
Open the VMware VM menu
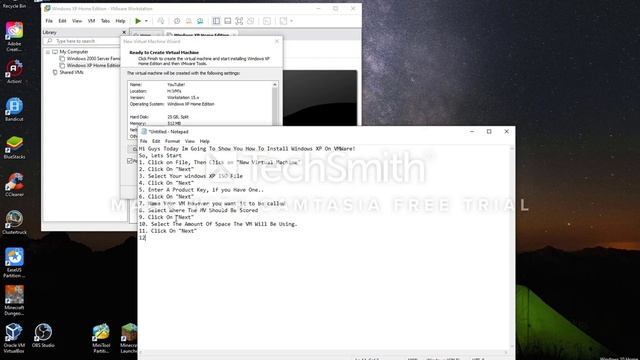(91, 21)
